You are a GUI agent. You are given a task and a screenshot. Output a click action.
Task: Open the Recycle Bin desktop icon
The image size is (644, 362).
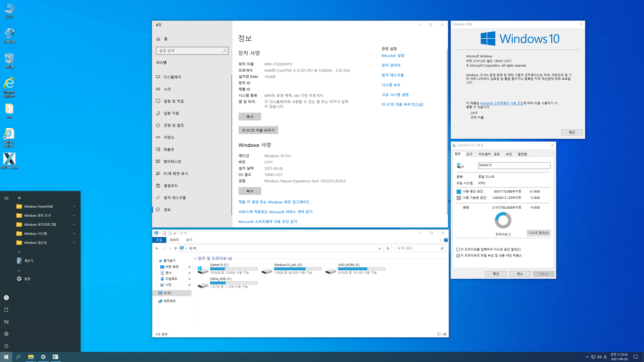coord(9,61)
